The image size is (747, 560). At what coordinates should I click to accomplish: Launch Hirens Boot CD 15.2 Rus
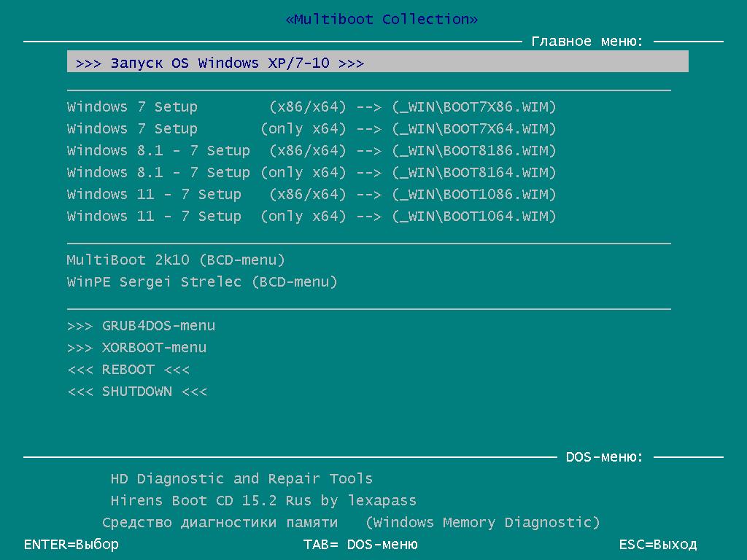(x=263, y=501)
